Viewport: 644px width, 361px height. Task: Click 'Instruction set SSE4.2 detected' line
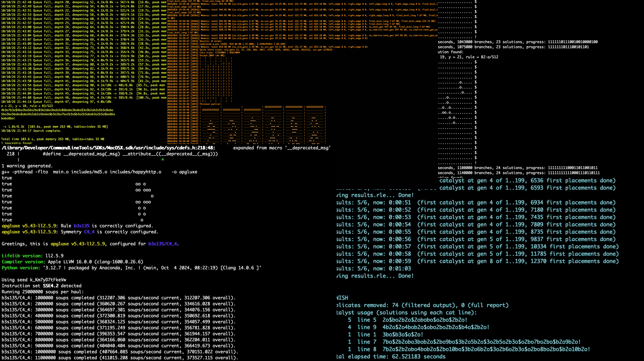pos(42,286)
